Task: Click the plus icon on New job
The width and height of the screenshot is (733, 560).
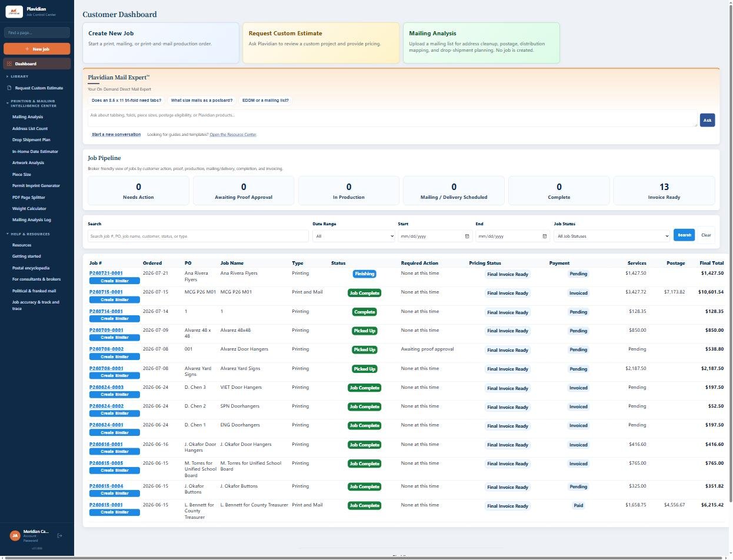Action: pyautogui.click(x=27, y=49)
